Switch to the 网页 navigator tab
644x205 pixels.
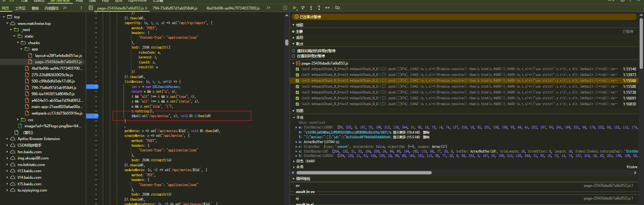point(5,8)
